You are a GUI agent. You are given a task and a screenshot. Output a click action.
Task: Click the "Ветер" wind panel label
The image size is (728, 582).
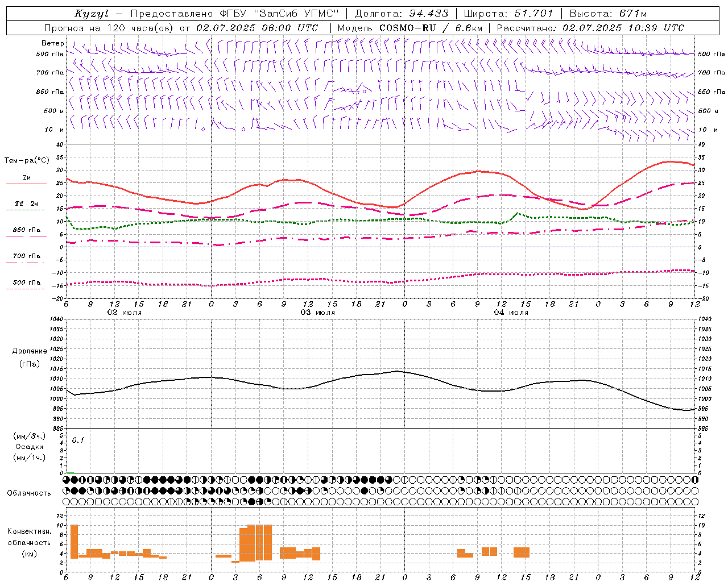53,43
